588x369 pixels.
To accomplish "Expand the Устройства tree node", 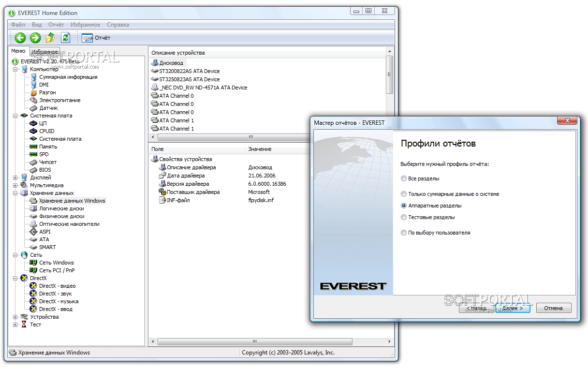I will (15, 317).
